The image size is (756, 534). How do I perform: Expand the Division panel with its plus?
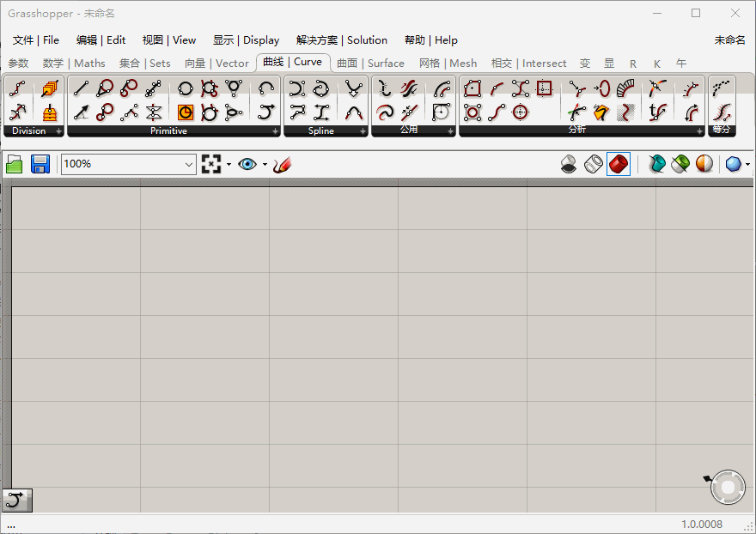click(x=58, y=131)
